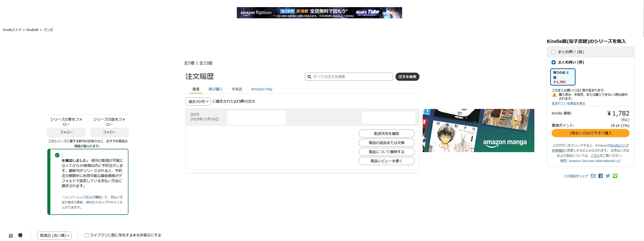Open the Amazon Pay tab

coord(261,89)
